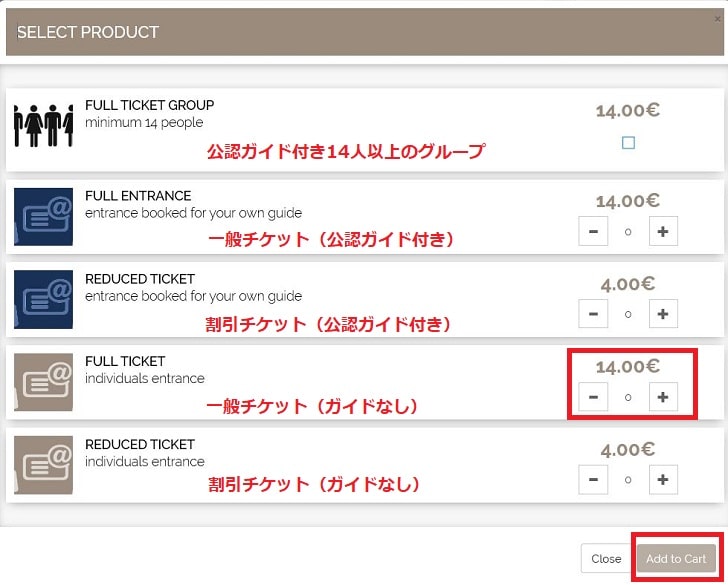Click the blue Reduced Ticket guide icon
728x585 pixels.
click(x=43, y=299)
